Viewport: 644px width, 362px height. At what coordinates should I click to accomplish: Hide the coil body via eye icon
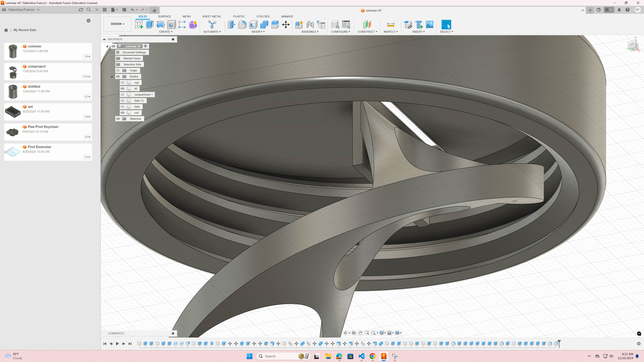point(122,113)
